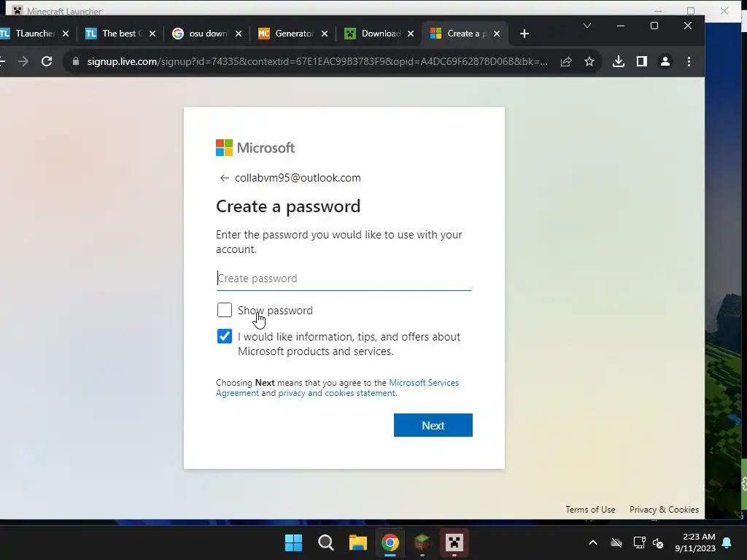Reload the page with the refresh icon

47,61
